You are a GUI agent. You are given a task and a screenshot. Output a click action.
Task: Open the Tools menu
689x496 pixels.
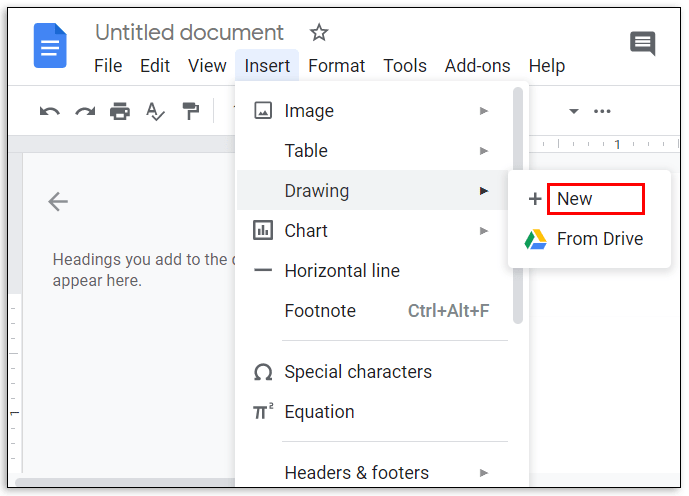tap(405, 66)
